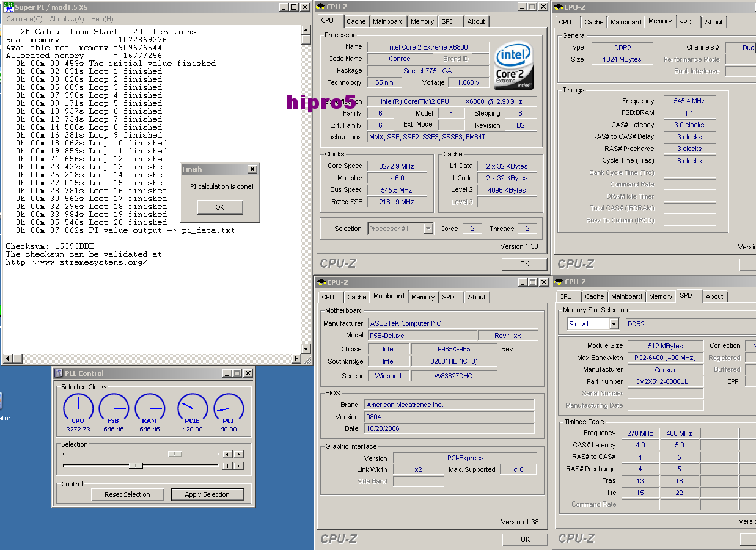
Task: Click the PLL Control title bar icon
Action: coord(59,373)
